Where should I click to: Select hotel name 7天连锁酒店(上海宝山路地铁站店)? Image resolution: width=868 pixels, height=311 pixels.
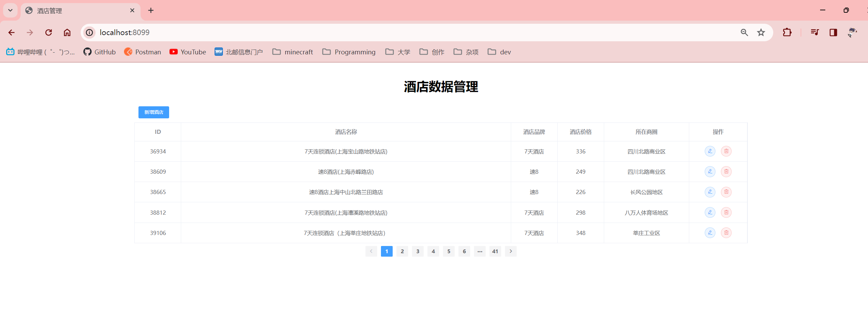tap(346, 152)
